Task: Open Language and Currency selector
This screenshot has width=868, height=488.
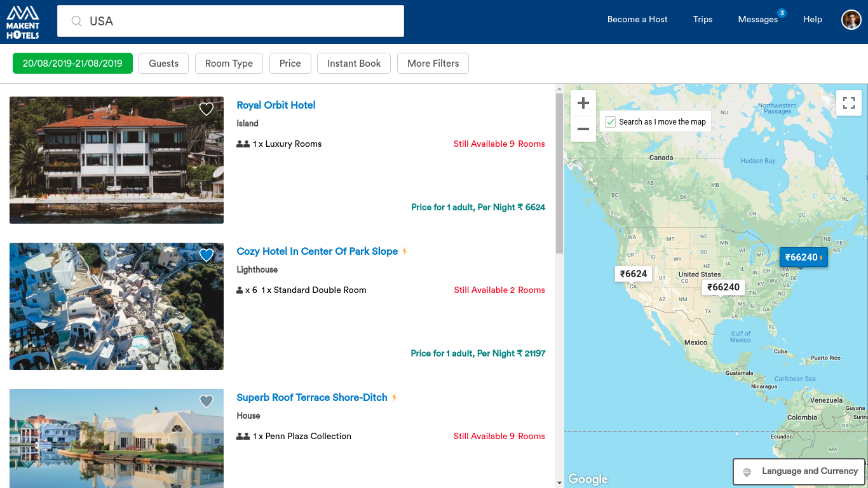Action: [x=799, y=471]
